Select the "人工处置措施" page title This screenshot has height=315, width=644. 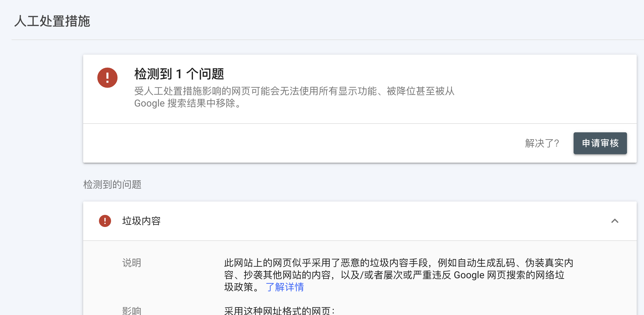(x=52, y=21)
